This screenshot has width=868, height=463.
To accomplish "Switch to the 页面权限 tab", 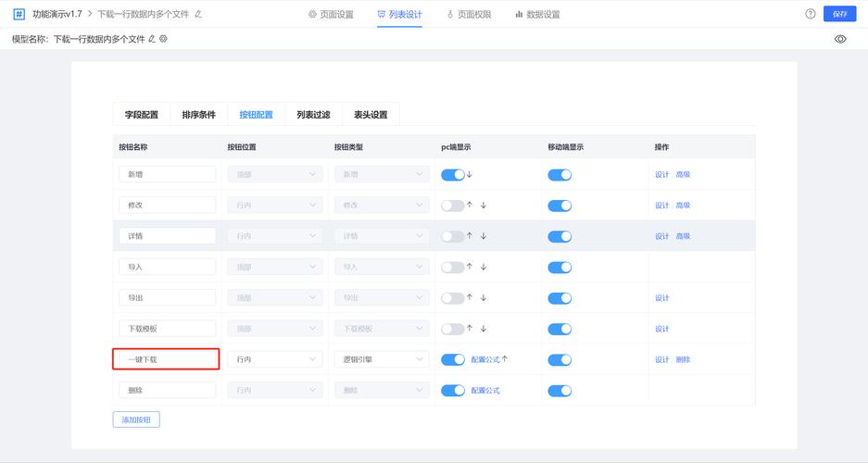I will click(x=469, y=15).
